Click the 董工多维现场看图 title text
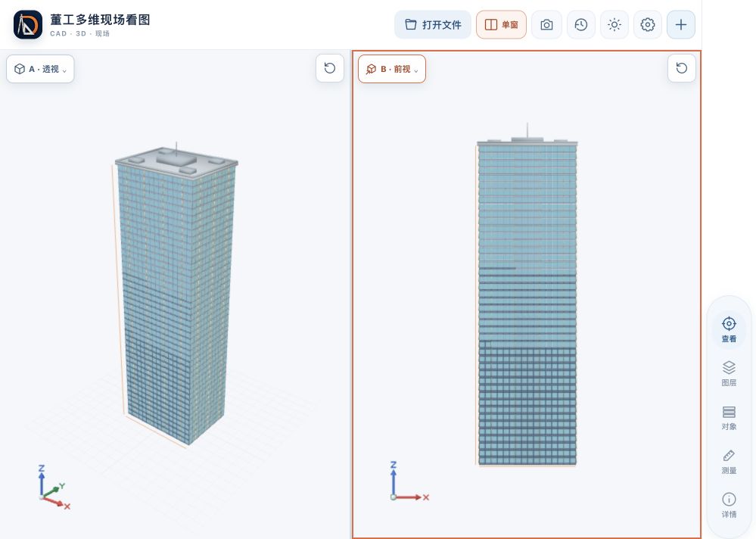The height and width of the screenshot is (539, 756). (101, 20)
